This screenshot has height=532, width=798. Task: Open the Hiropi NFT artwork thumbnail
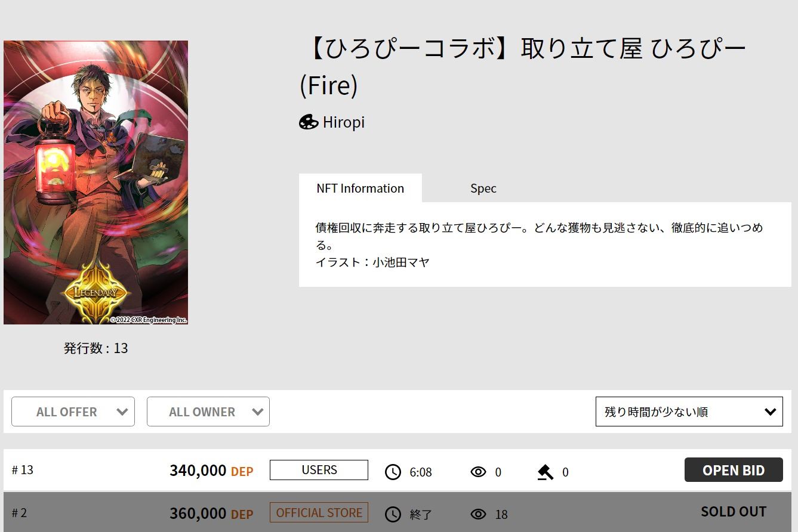(x=95, y=182)
